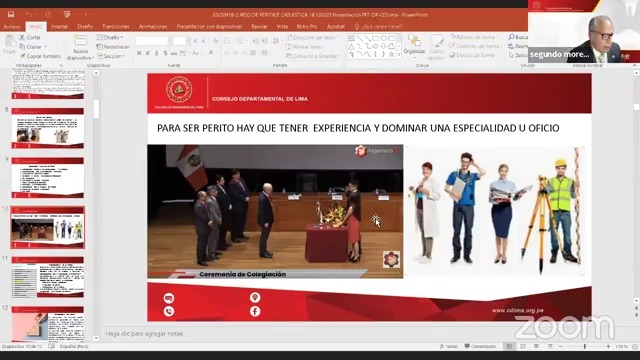Click zoom slider in status bar

(584, 346)
